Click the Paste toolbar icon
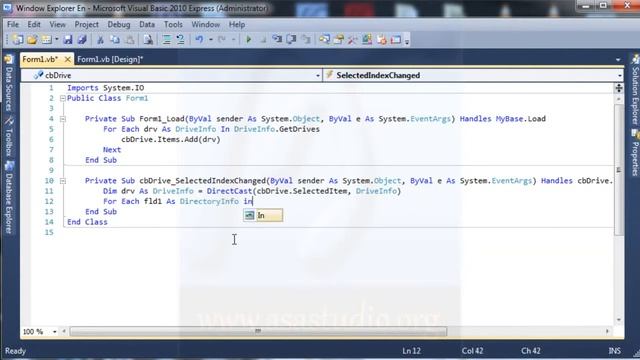The width and height of the screenshot is (640, 360). 129,40
